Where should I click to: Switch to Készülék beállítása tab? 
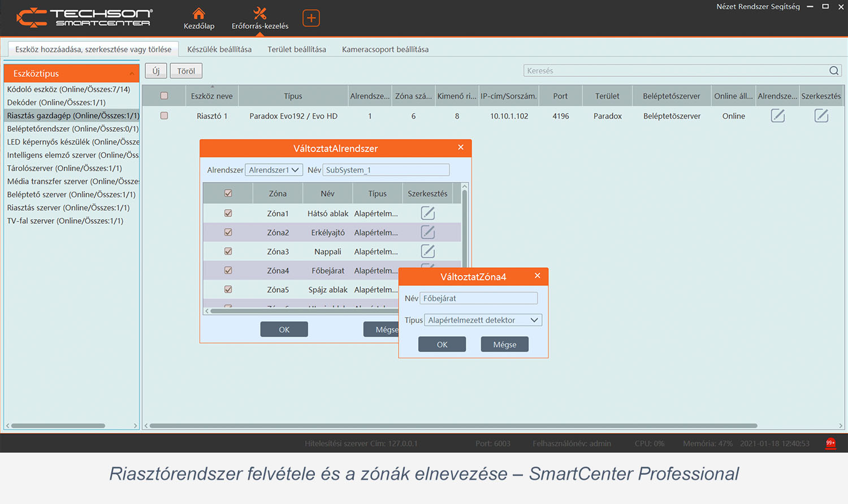click(x=219, y=50)
